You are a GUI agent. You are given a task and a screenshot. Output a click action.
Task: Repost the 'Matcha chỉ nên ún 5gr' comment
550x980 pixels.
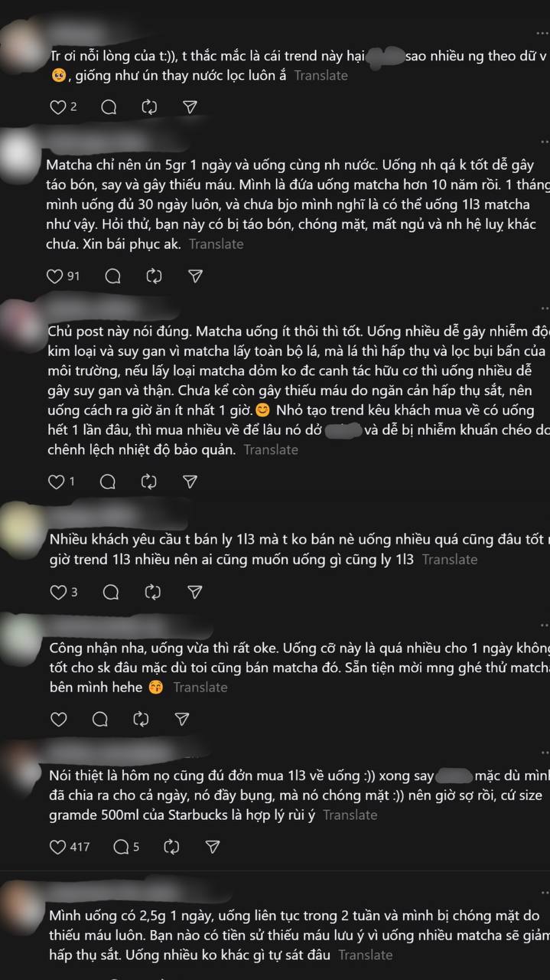point(154,276)
